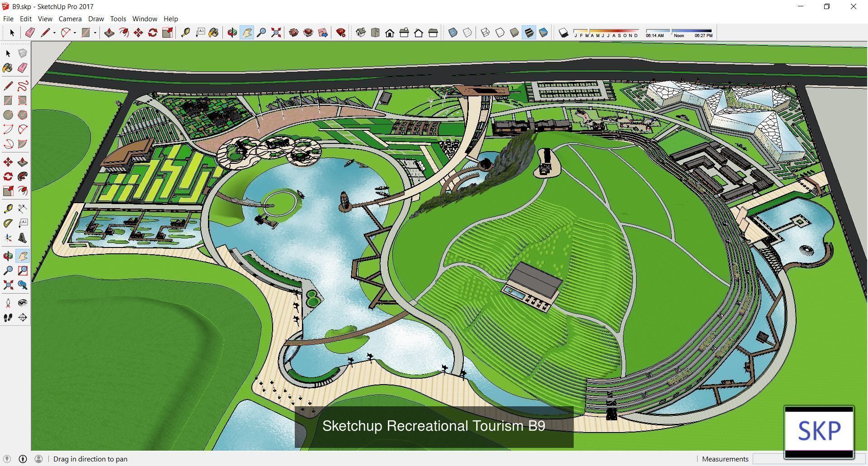
Task: Switch to Right view icon
Action: click(x=404, y=33)
